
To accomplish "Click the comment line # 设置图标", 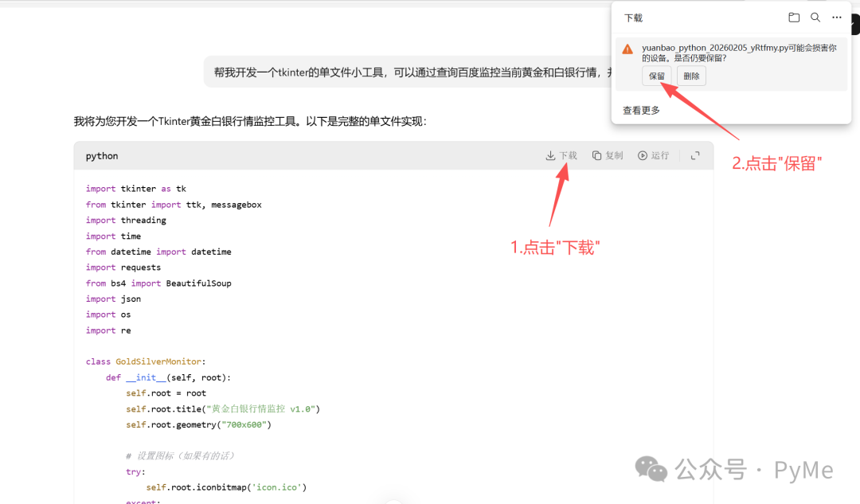I will (x=181, y=455).
